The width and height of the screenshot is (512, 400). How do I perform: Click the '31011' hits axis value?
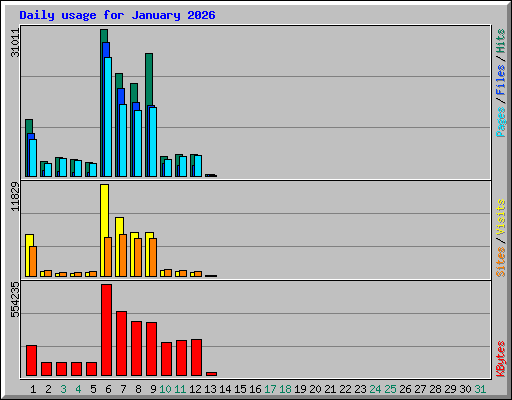click(15, 43)
